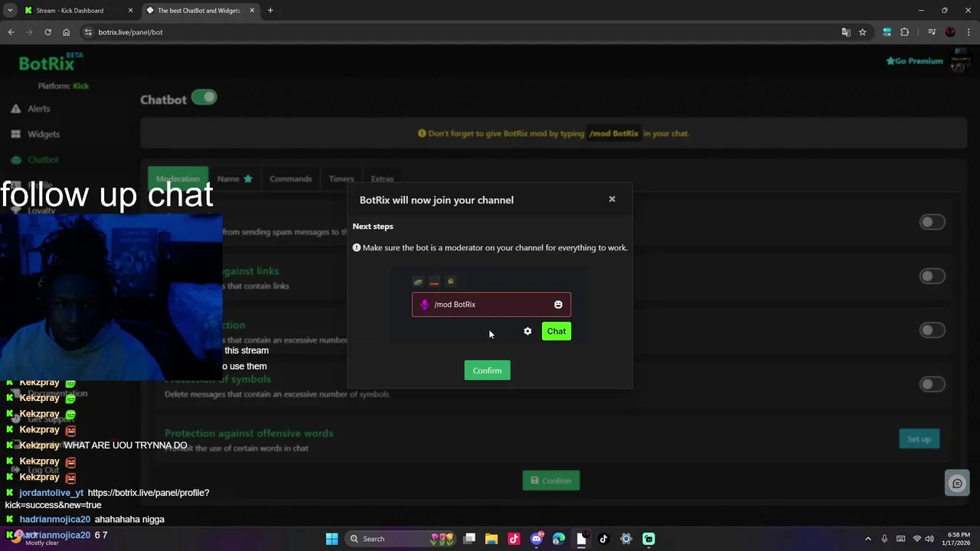
Task: Toggle the Chatbot on/off switch
Action: (x=204, y=97)
